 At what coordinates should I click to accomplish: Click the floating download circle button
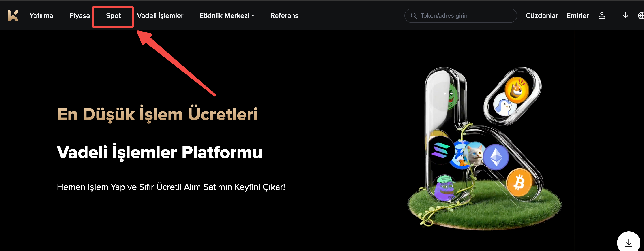coord(629,242)
